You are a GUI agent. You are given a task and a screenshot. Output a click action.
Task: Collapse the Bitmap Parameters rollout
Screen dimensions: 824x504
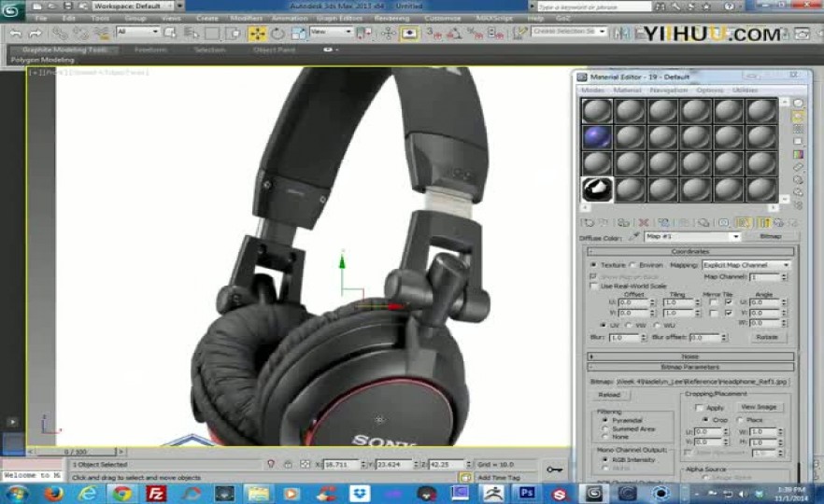pos(690,367)
